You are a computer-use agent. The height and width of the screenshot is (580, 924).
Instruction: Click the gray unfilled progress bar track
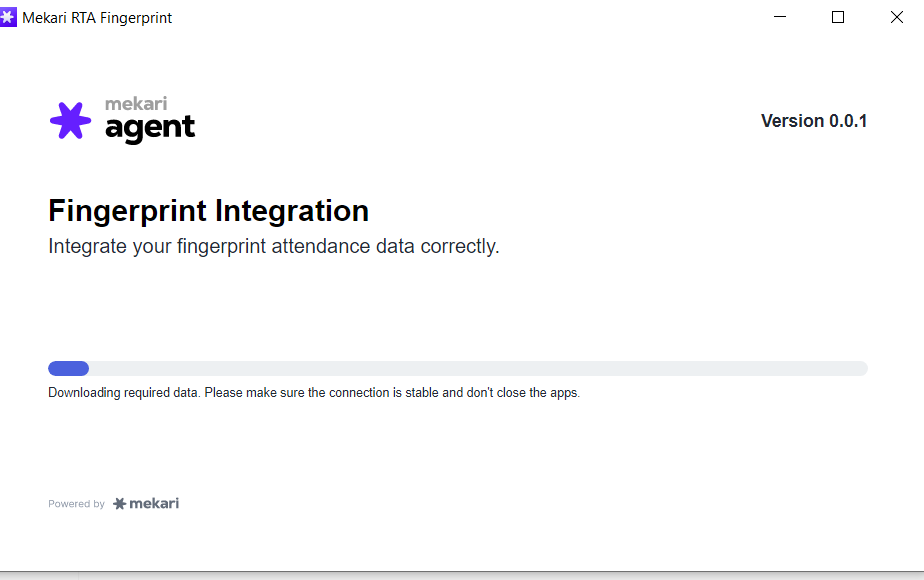pyautogui.click(x=478, y=368)
